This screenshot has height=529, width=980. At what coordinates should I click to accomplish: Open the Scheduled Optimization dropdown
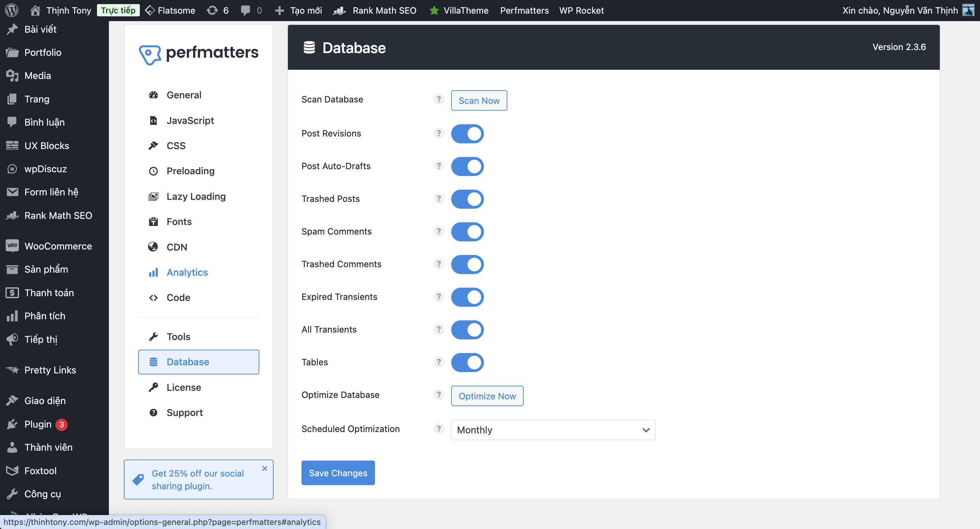point(552,430)
